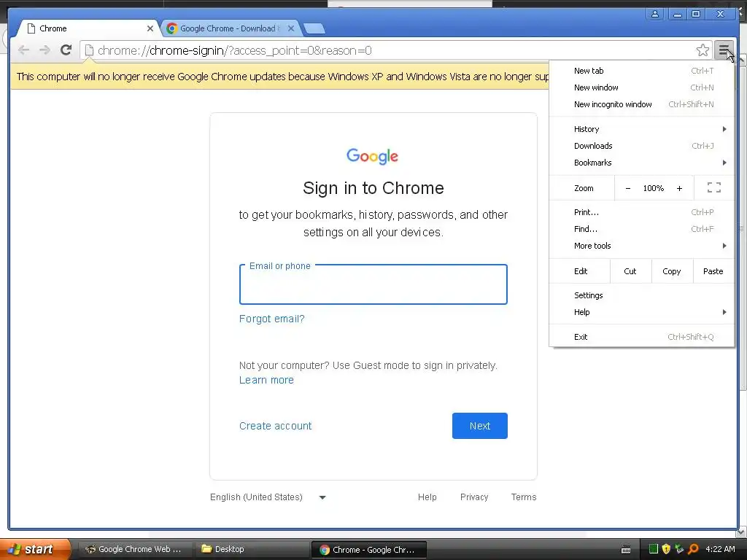The height and width of the screenshot is (560, 747).
Task: Click the security shield tray icon
Action: tap(666, 549)
